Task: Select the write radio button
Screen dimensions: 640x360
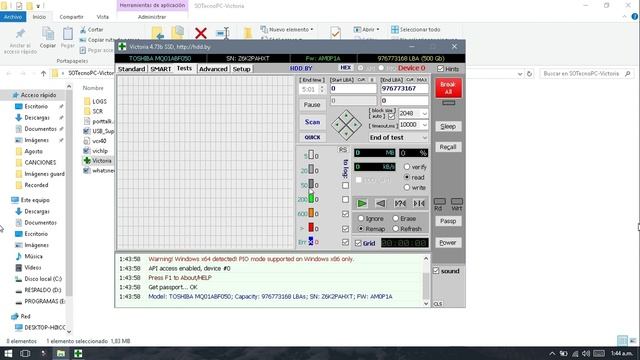Action: [407, 187]
